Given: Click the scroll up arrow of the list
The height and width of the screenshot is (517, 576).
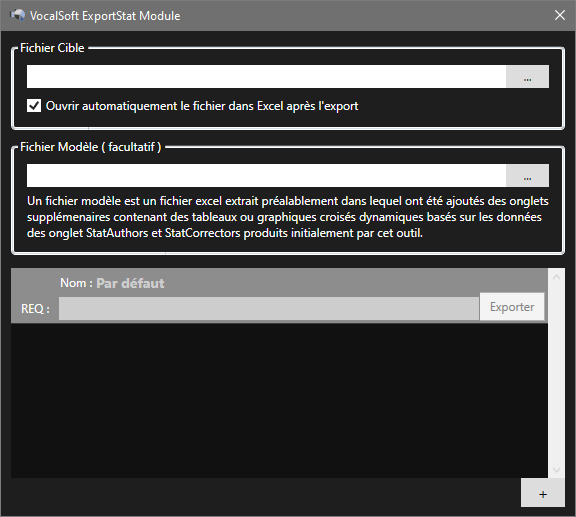Looking at the screenshot, I should 556,277.
